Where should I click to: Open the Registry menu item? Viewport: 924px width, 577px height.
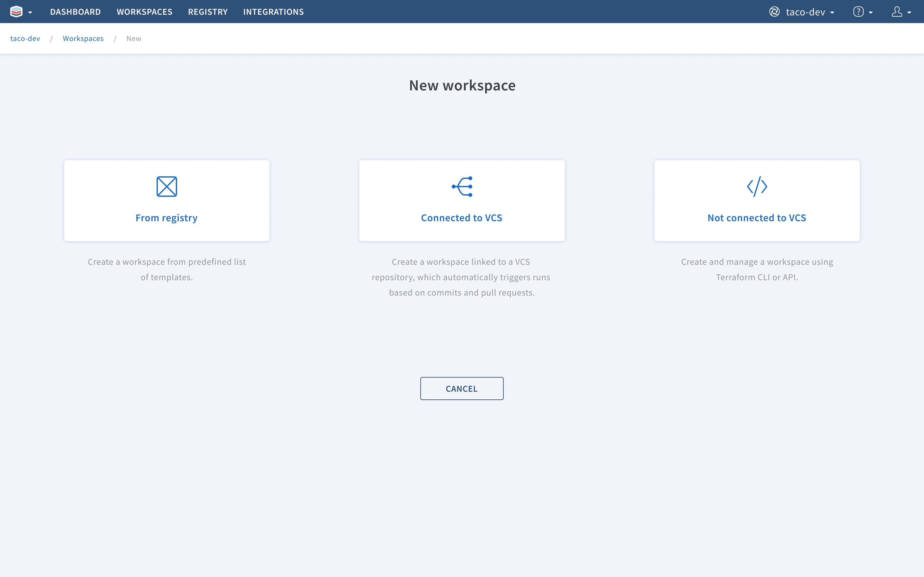[208, 12]
